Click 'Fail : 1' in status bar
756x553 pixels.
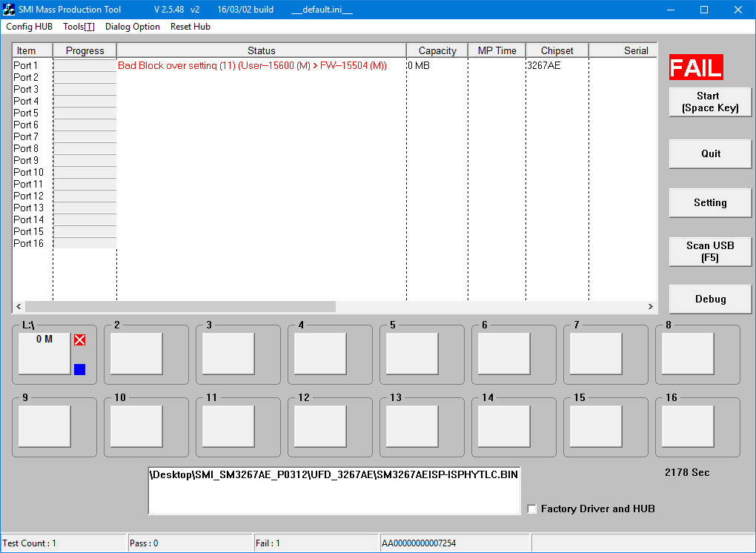[268, 543]
